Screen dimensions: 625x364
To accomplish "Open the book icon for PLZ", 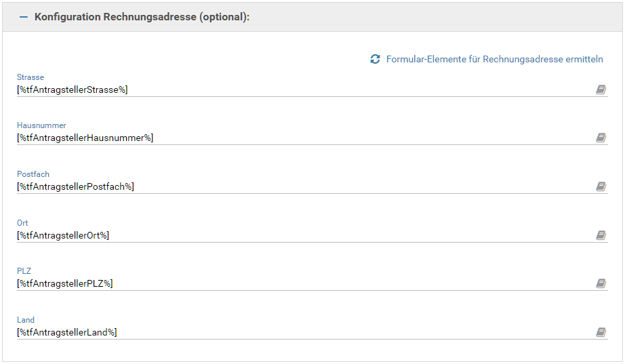I will 601,283.
